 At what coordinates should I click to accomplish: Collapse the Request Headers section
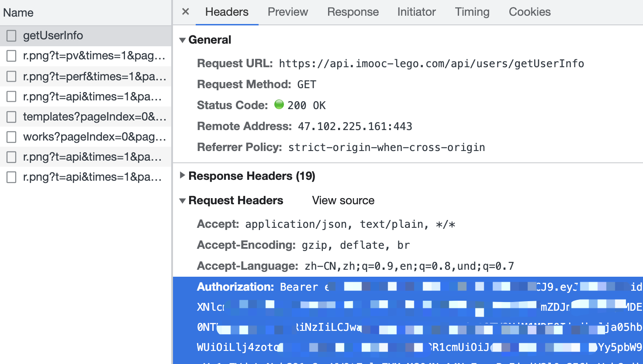click(x=183, y=201)
